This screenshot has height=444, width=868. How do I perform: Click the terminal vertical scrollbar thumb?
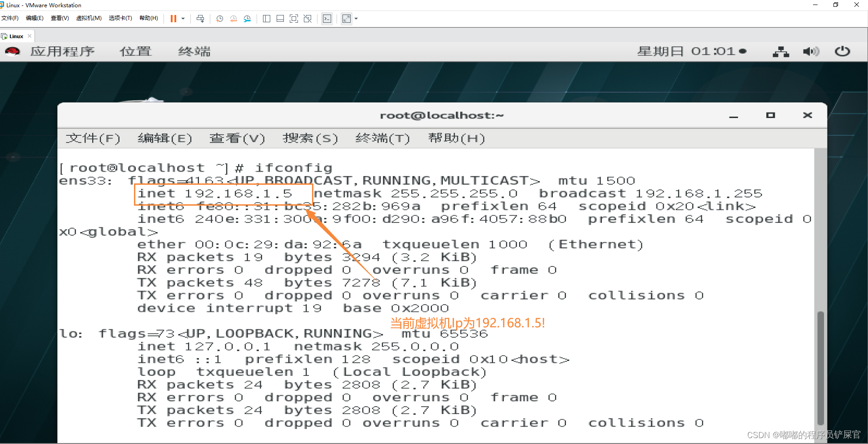coord(820,368)
